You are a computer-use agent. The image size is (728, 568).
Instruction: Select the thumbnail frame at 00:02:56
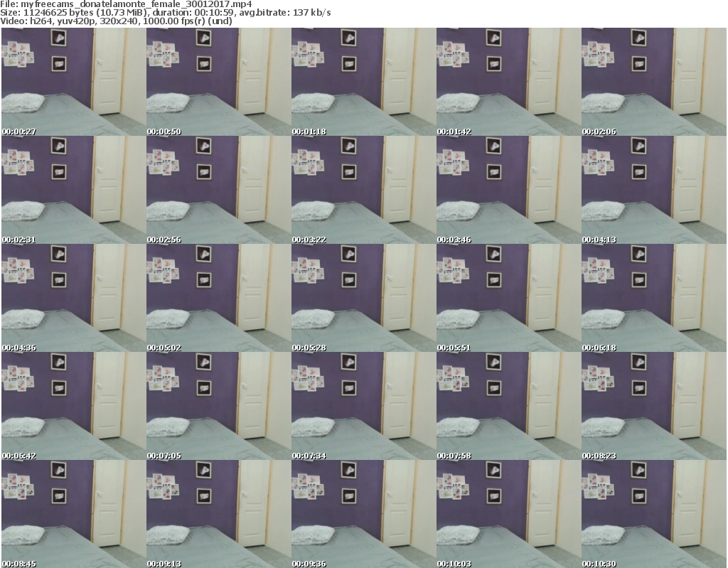point(219,190)
